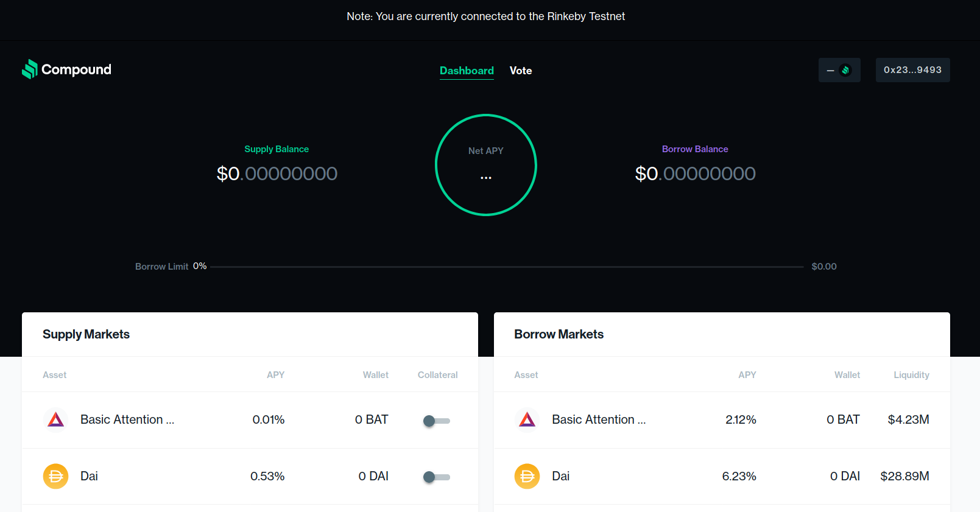The width and height of the screenshot is (980, 512).
Task: Click the $4.23M liquidity value
Action: click(908, 419)
